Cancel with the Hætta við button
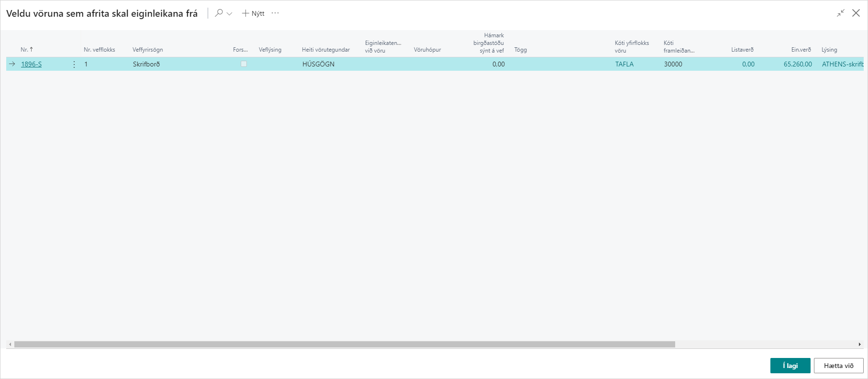868x379 pixels. tap(838, 366)
